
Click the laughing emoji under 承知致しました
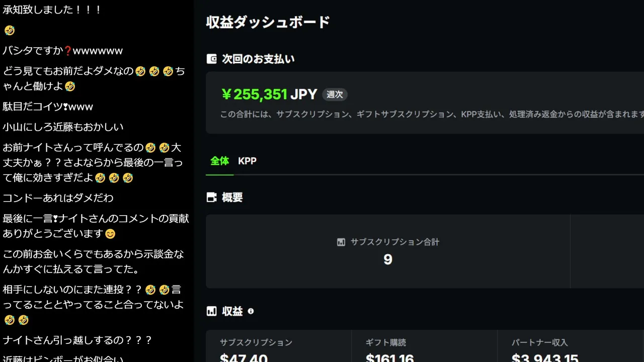[9, 30]
